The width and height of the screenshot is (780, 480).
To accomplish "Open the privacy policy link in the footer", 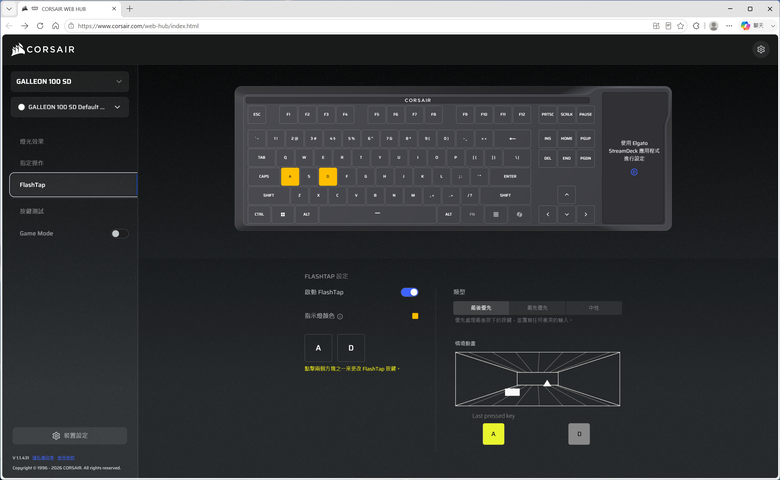I will (x=43, y=458).
